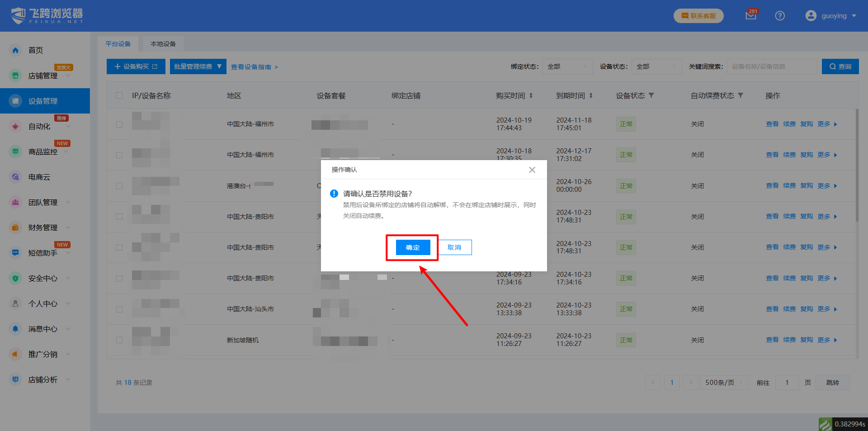Open the 绑定状态 dropdown

pos(567,66)
